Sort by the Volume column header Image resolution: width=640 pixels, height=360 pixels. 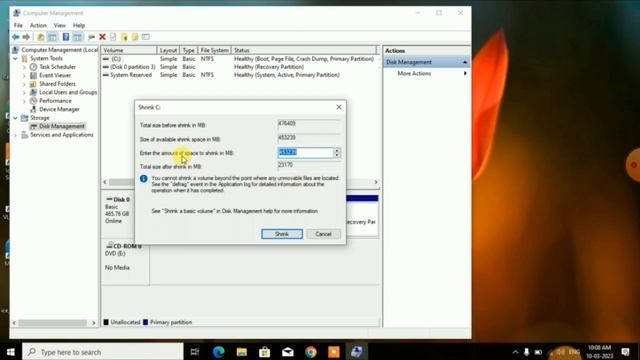(129, 50)
